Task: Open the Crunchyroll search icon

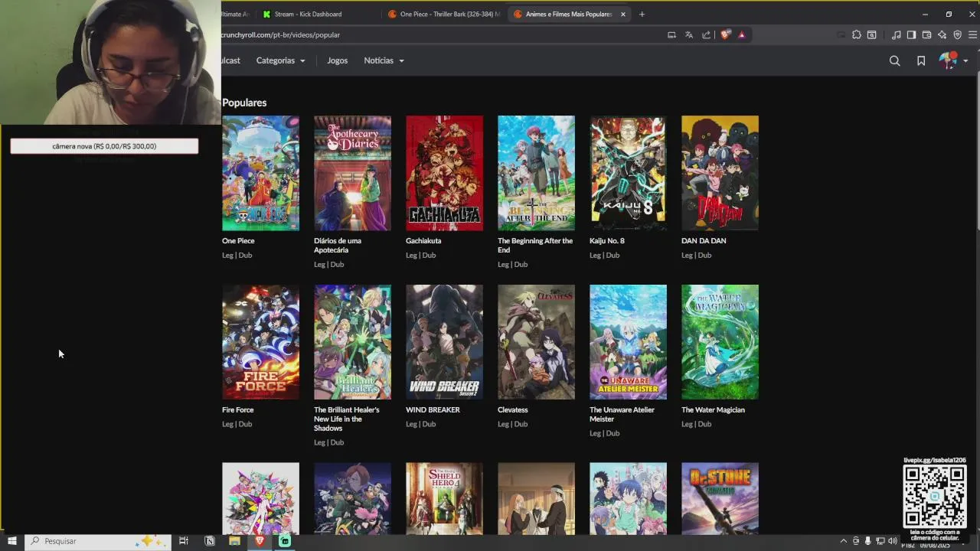Action: pos(894,60)
